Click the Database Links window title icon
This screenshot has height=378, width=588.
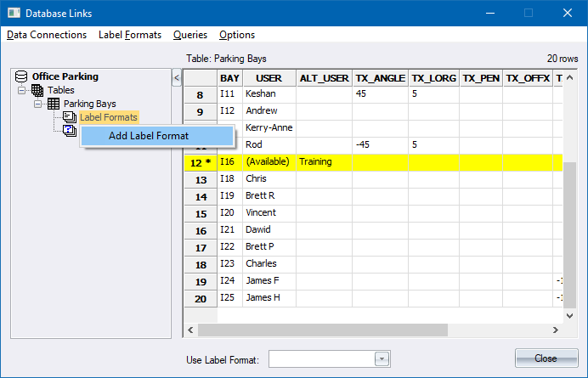click(13, 13)
